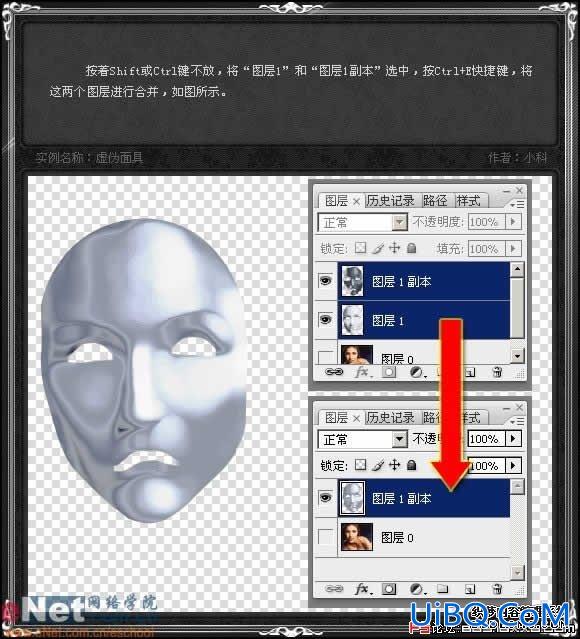The height and width of the screenshot is (639, 580).
Task: Click link layers icon in lower panel
Action: 334,588
